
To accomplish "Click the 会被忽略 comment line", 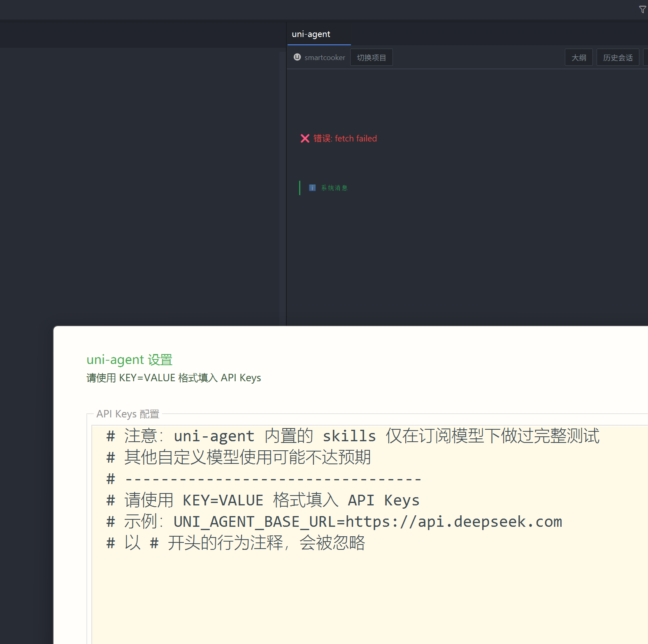I will 244,543.
